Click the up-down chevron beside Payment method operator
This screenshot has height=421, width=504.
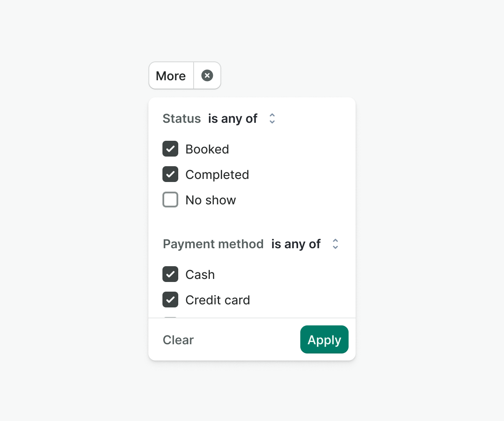[335, 244]
